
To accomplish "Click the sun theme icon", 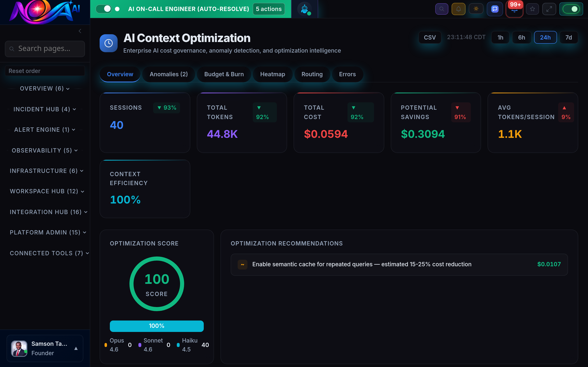I will coord(476,9).
